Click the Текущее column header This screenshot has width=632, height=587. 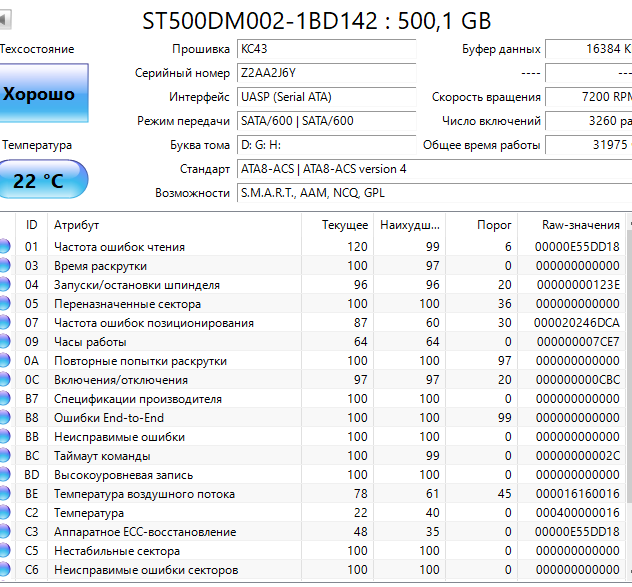tap(344, 225)
